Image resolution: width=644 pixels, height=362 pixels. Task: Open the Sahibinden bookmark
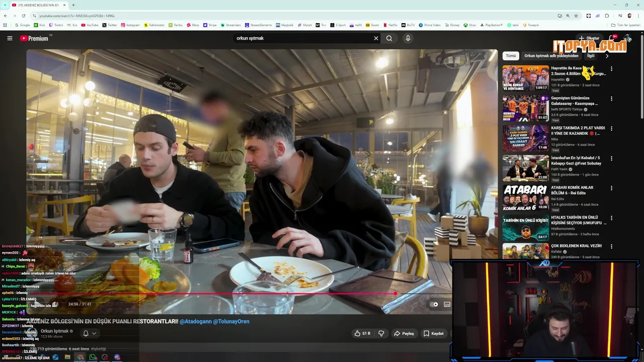[154, 25]
